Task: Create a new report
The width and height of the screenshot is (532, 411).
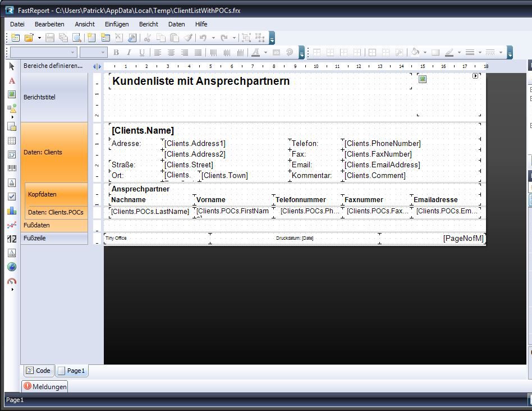Action: tap(16, 38)
